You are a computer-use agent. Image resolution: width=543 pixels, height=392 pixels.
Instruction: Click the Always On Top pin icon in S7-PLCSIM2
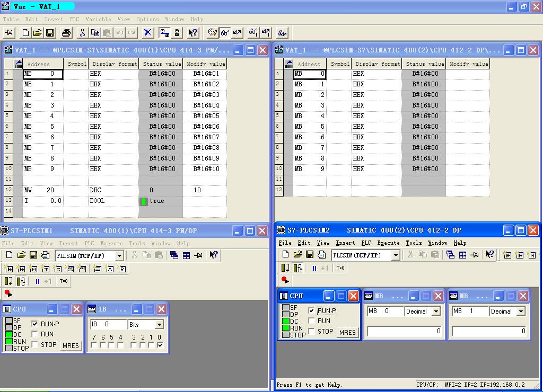point(475,255)
